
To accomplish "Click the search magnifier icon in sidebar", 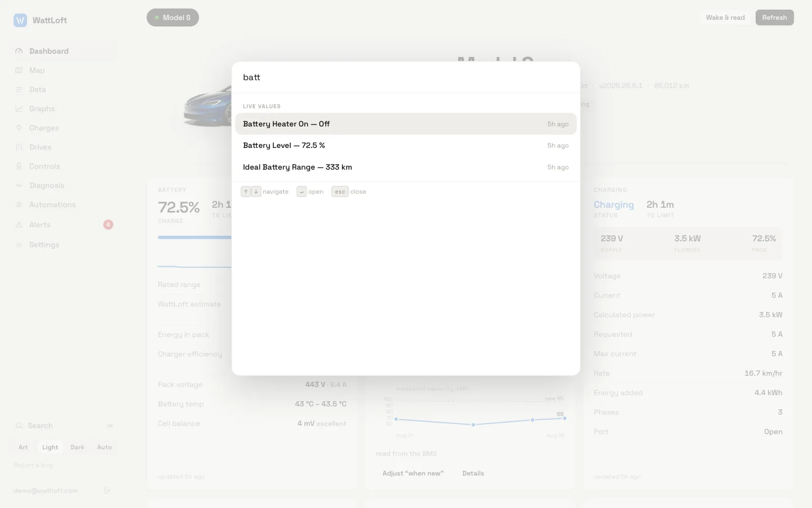I will (19, 426).
